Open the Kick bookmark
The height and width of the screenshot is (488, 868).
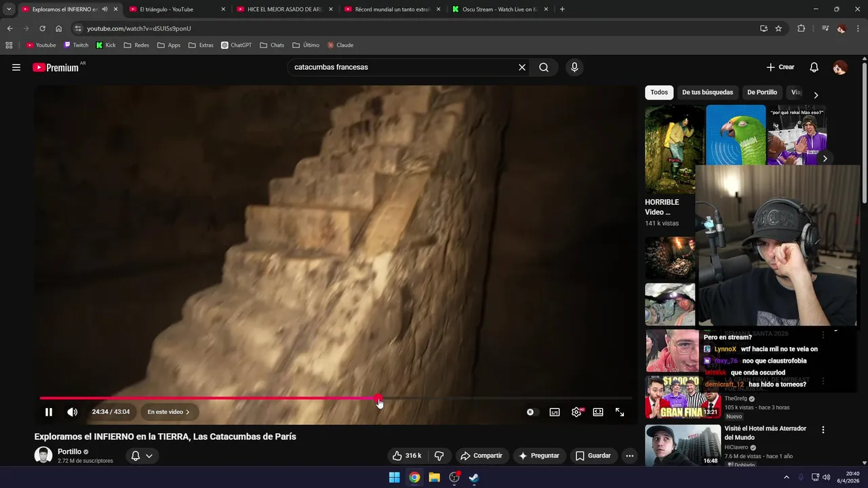click(106, 45)
